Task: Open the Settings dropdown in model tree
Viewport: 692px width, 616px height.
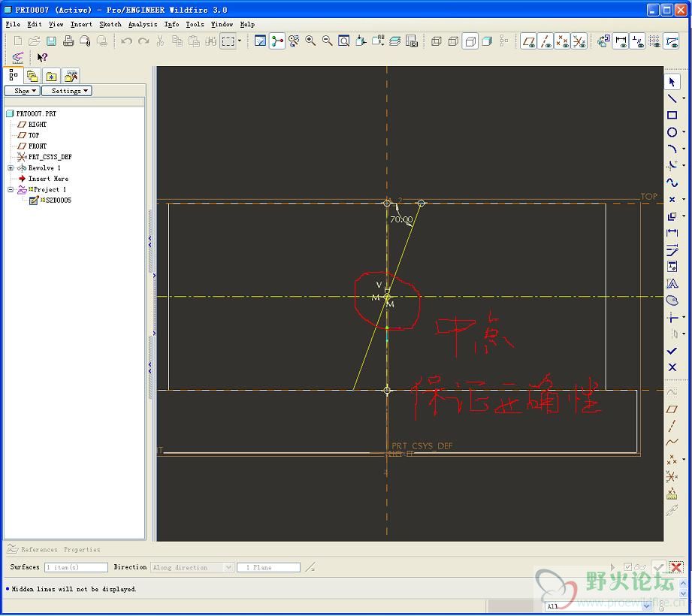Action: [x=66, y=90]
